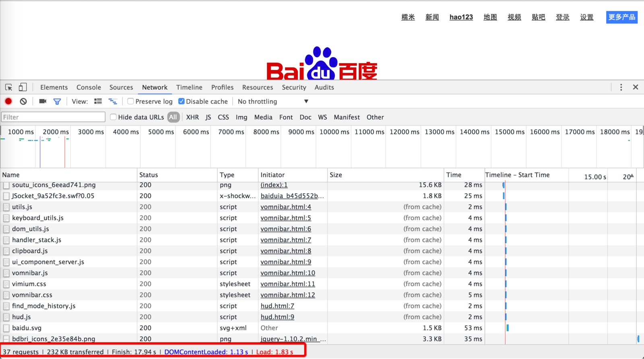
Task: Switch to the Console tab
Action: click(89, 87)
